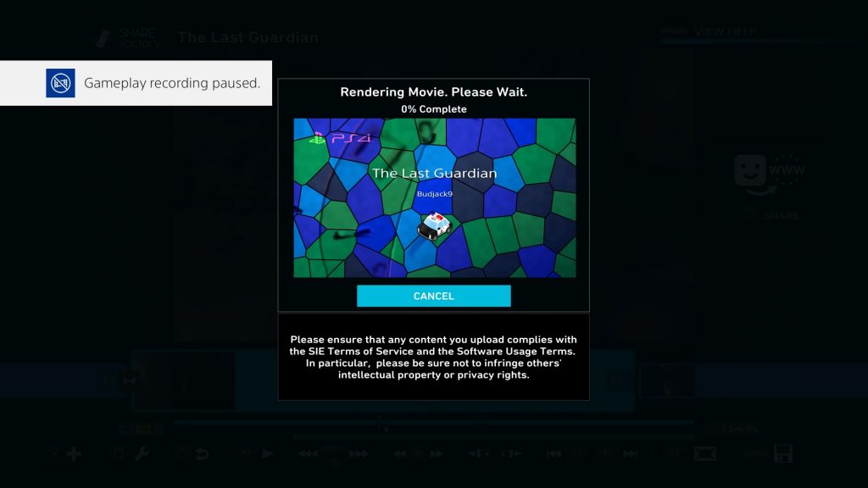Click the PS4 logo in preview
868x488 pixels.
point(341,138)
